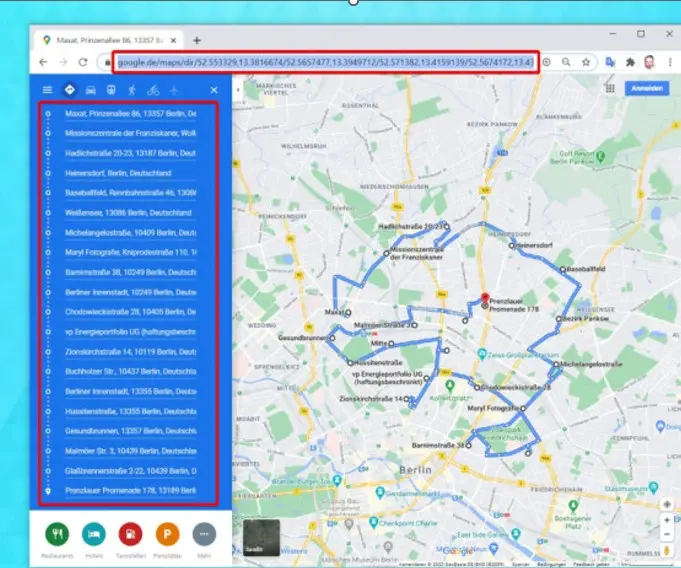Screen dimensions: 681x568
Task: Select the Heinersdorf, Berlin stop
Action: coord(130,173)
